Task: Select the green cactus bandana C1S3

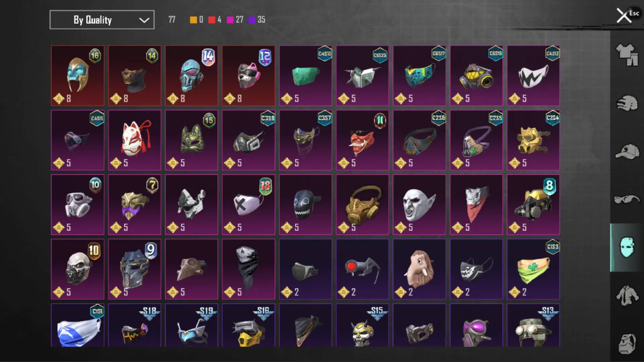Action: click(533, 269)
